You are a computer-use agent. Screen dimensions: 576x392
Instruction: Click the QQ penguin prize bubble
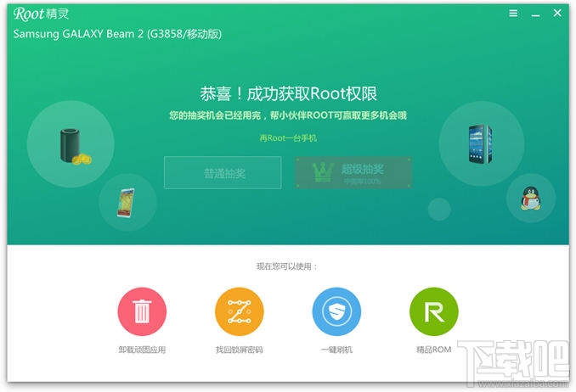(531, 199)
